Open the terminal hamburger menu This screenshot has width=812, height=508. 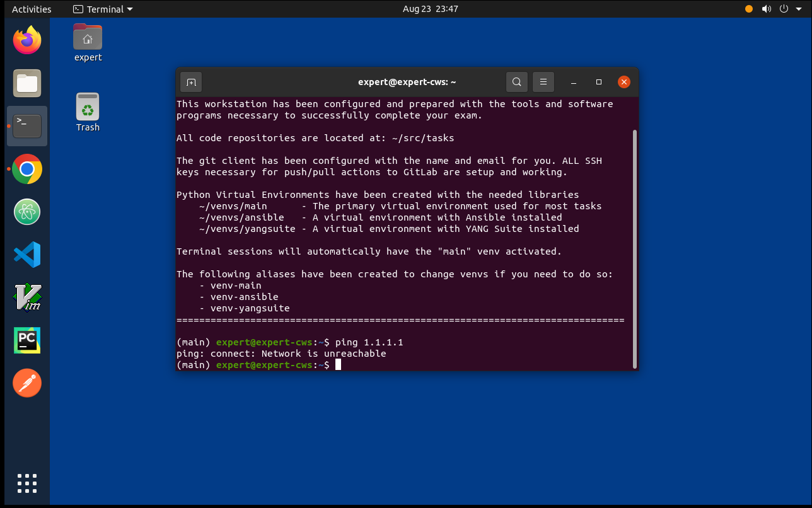click(x=543, y=82)
